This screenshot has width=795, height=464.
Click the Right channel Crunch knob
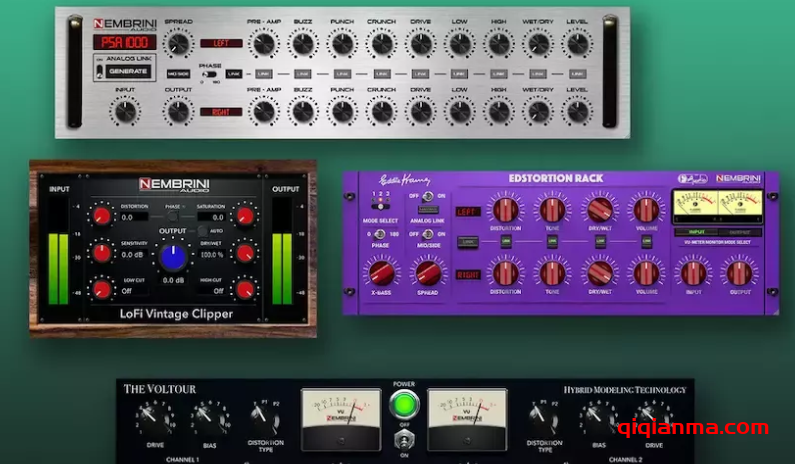pos(381,112)
